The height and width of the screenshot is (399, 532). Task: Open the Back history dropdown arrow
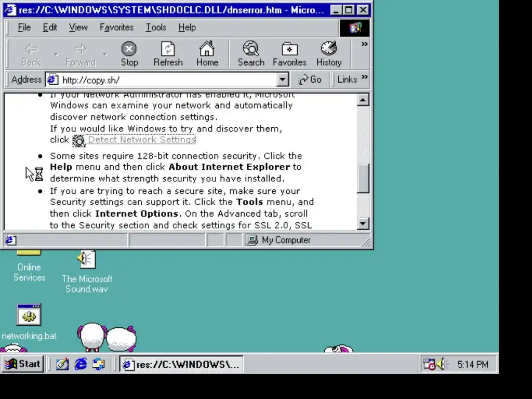pyautogui.click(x=56, y=54)
